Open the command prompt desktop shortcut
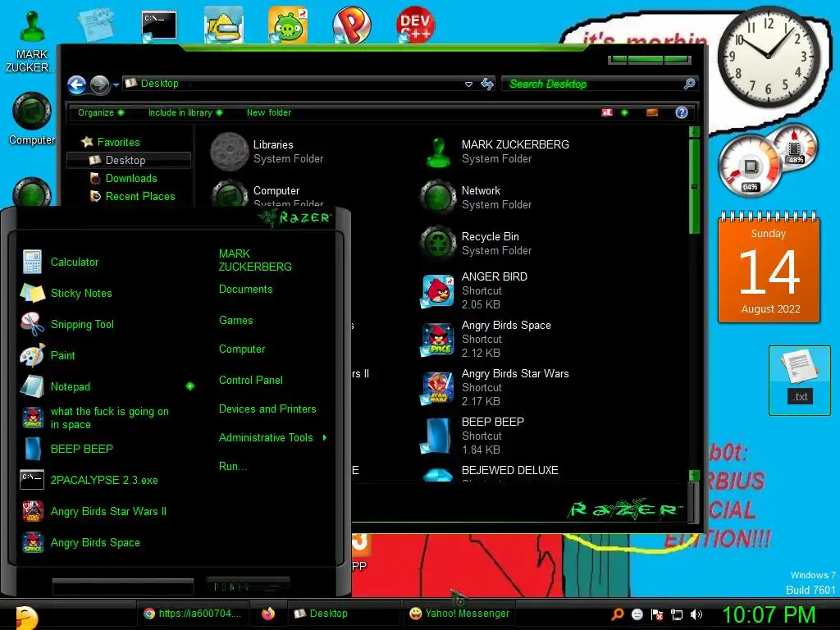 159,25
